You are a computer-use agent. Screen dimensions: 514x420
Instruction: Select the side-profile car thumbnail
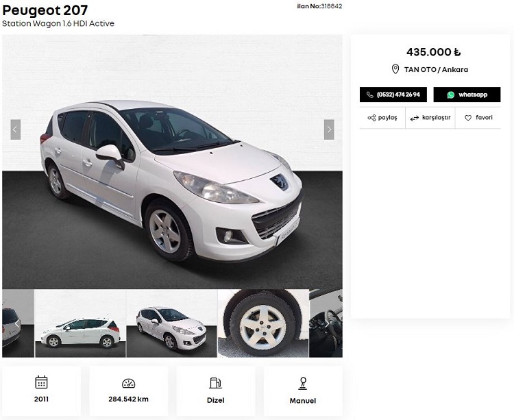80,323
